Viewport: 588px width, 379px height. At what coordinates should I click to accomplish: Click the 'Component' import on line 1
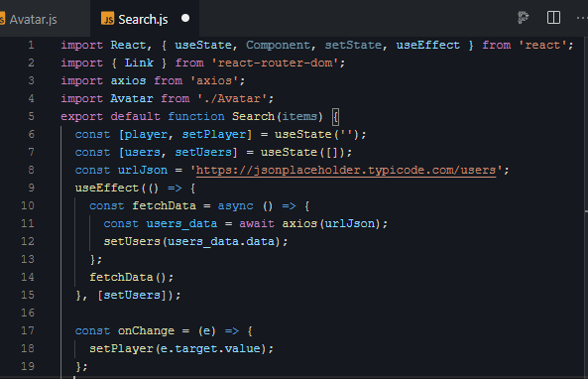tap(279, 45)
